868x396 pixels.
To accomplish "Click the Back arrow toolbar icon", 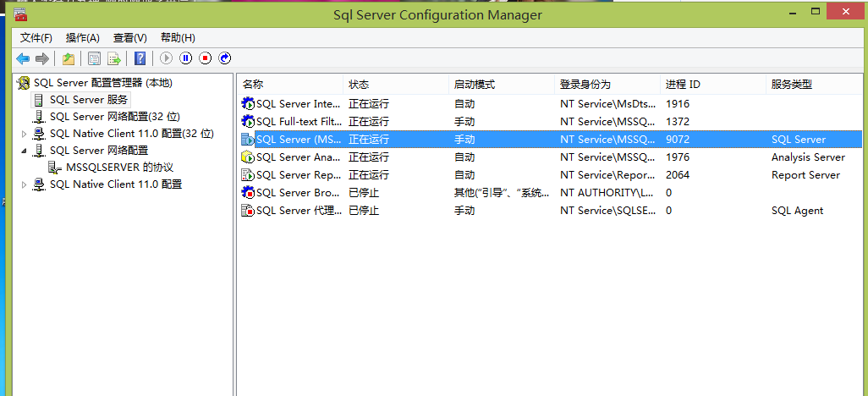I will point(23,58).
